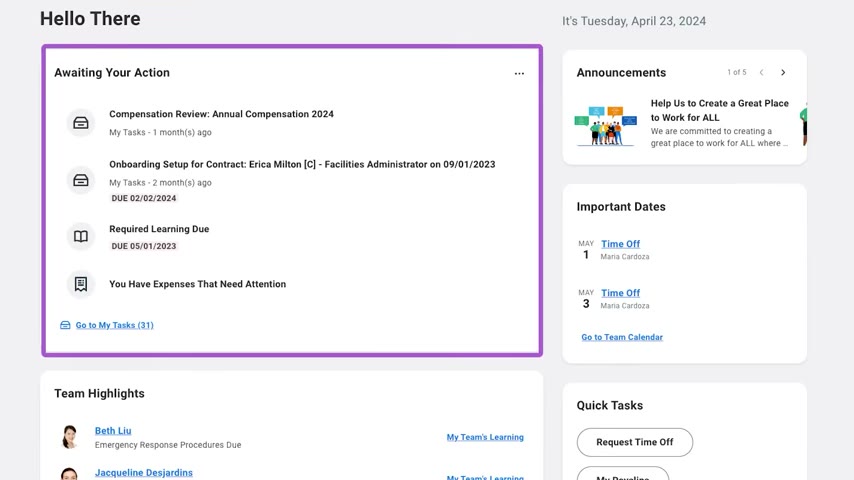Click tray icon beside Go to My Tasks
This screenshot has width=854, height=480.
(x=65, y=325)
